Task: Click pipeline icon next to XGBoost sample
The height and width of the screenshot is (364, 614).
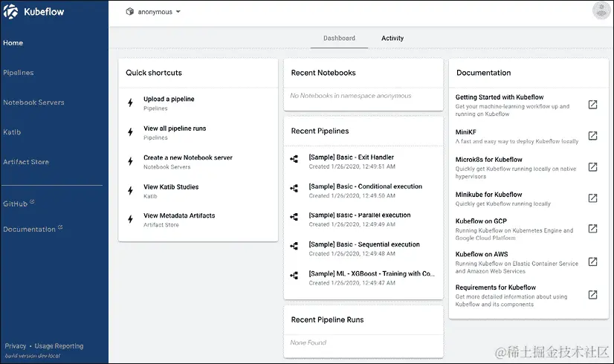Action: click(x=294, y=276)
